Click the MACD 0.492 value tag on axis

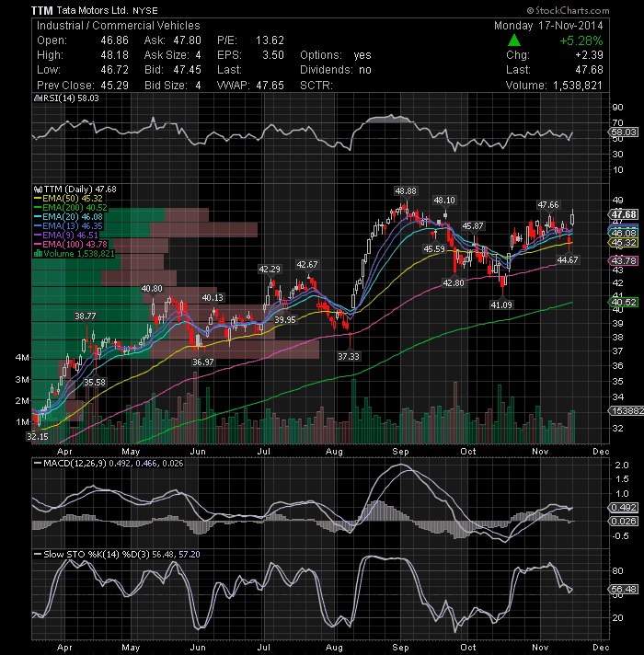[x=624, y=507]
